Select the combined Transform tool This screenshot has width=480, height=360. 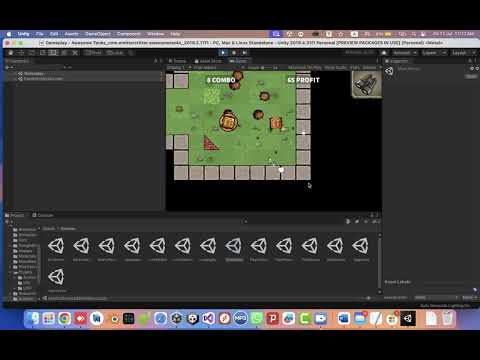point(64,53)
